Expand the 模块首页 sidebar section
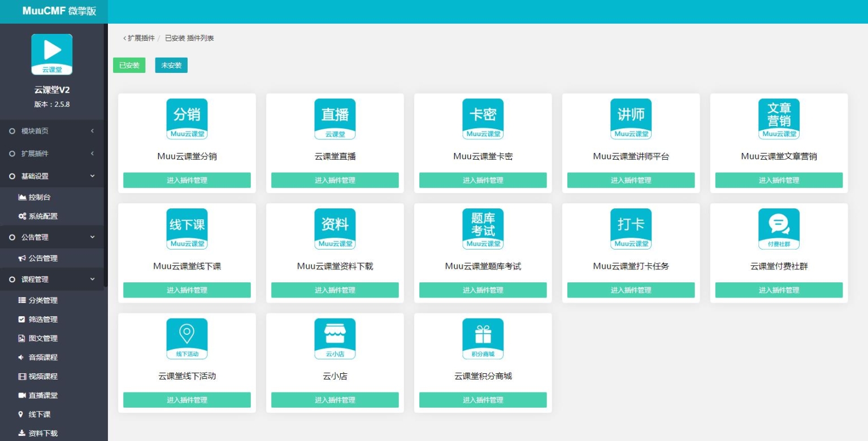This screenshot has height=441, width=868. 52,131
